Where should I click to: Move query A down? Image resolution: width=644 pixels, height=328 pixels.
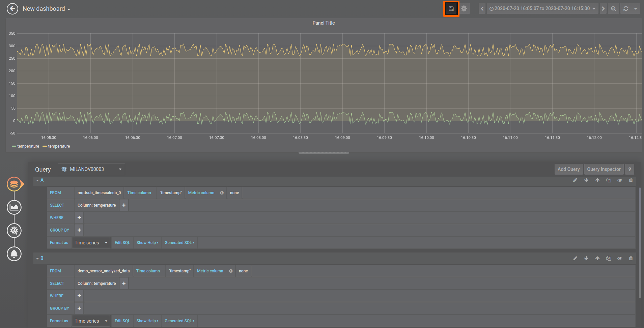586,180
